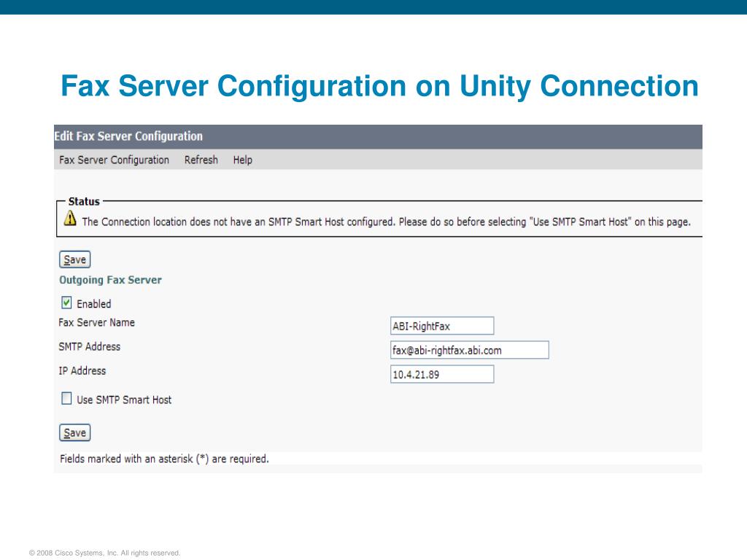Click the Outgoing Fax Server heading
Viewport: 747px width, 560px height.
point(111,280)
